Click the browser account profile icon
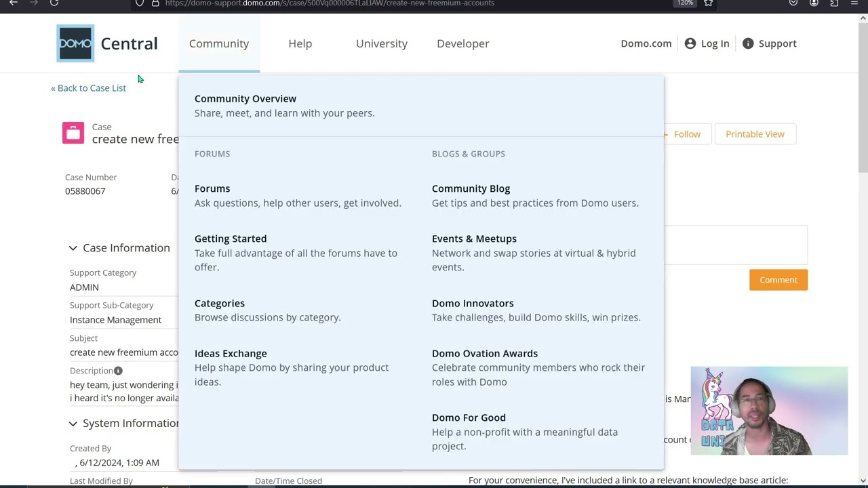The height and width of the screenshot is (488, 868). tap(814, 3)
